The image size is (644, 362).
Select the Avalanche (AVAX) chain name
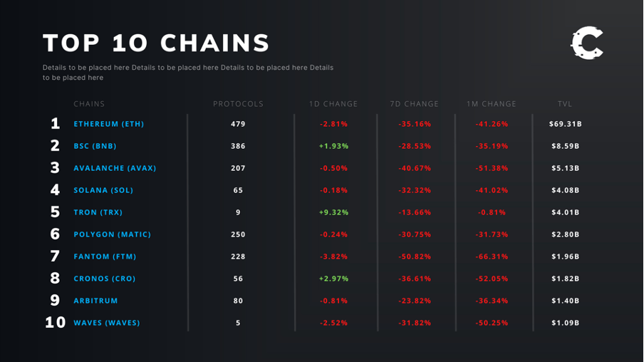coord(115,168)
